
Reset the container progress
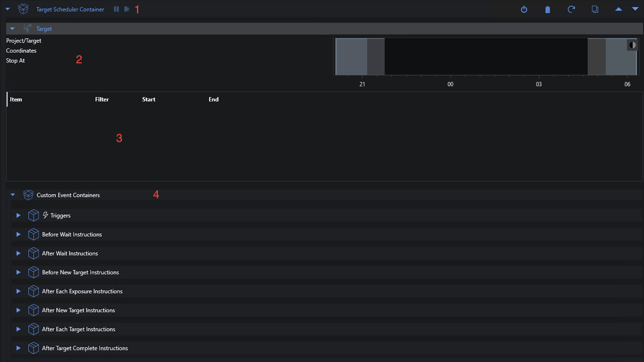pyautogui.click(x=571, y=9)
